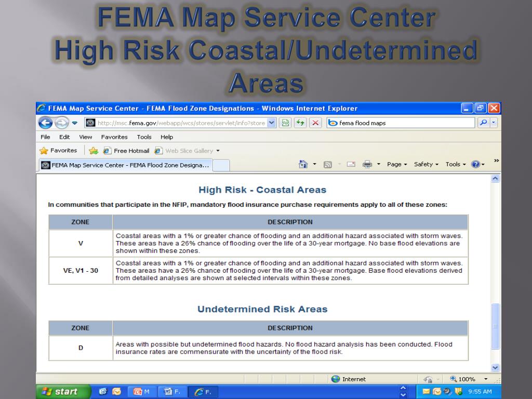This screenshot has height=399, width=532.
Task: Click the 9:55 AM system clock
Action: pyautogui.click(x=480, y=392)
